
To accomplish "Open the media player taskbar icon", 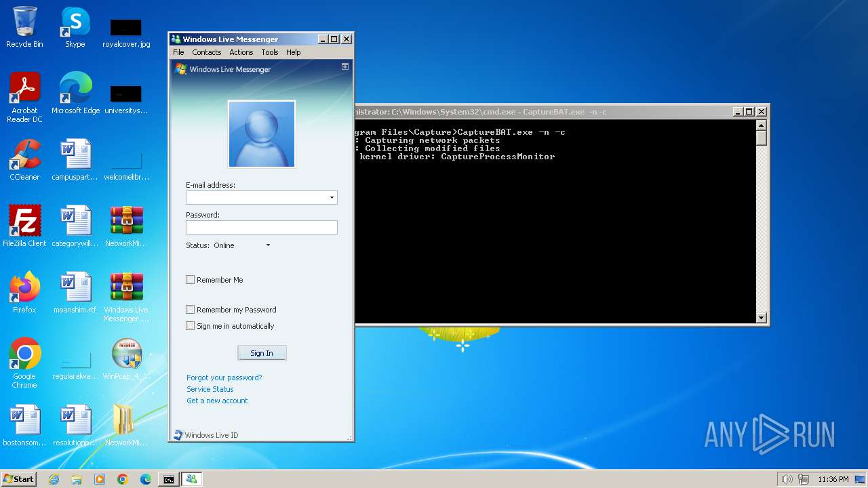I will point(100,479).
